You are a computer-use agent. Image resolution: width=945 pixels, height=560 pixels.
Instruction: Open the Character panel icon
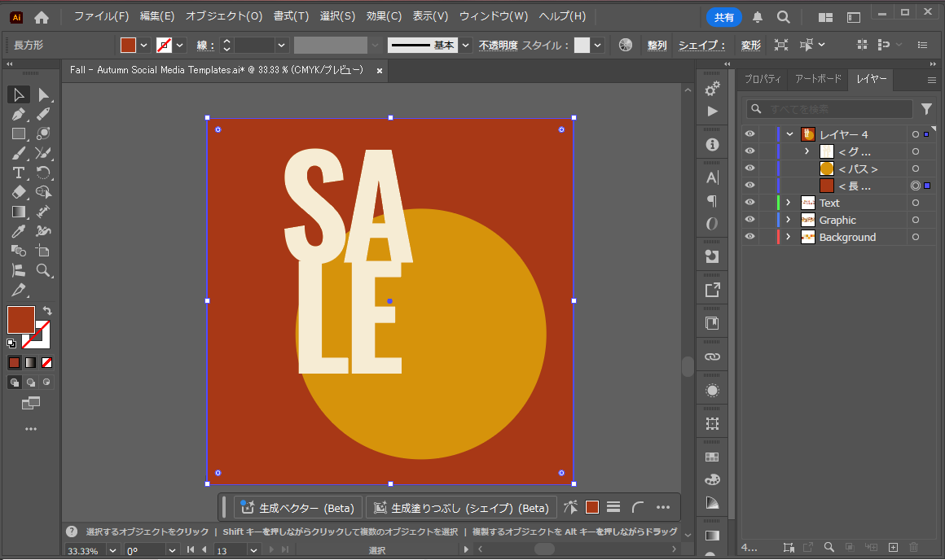712,177
